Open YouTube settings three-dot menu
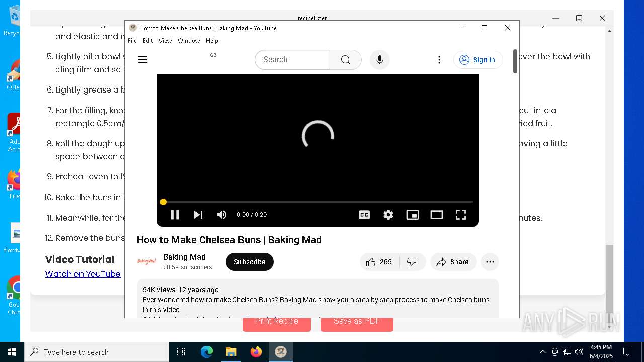Image resolution: width=644 pixels, height=362 pixels. (x=439, y=60)
